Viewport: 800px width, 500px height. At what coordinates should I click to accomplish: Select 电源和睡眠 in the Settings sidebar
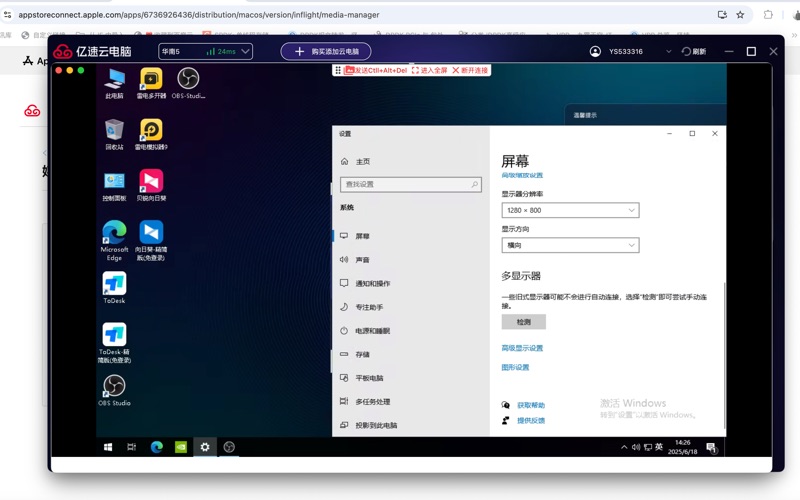(x=411, y=331)
